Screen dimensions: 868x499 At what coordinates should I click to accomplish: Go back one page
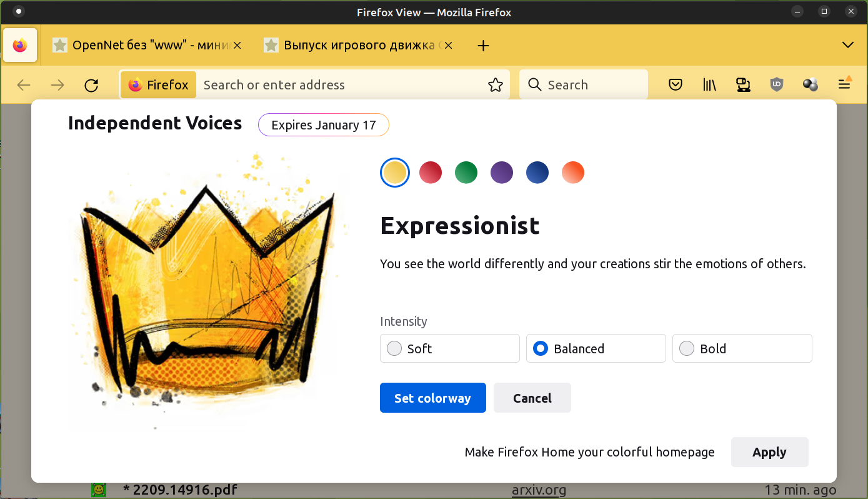[x=24, y=85]
